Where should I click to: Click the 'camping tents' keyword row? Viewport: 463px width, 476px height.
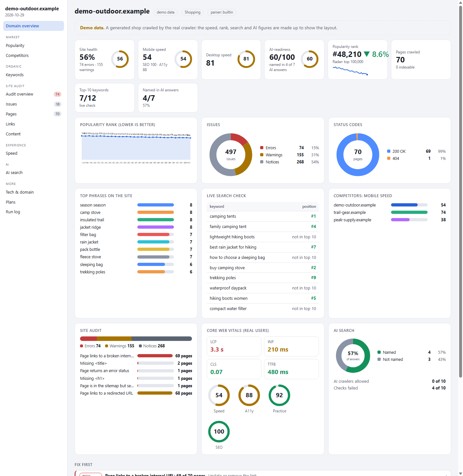(x=263, y=216)
